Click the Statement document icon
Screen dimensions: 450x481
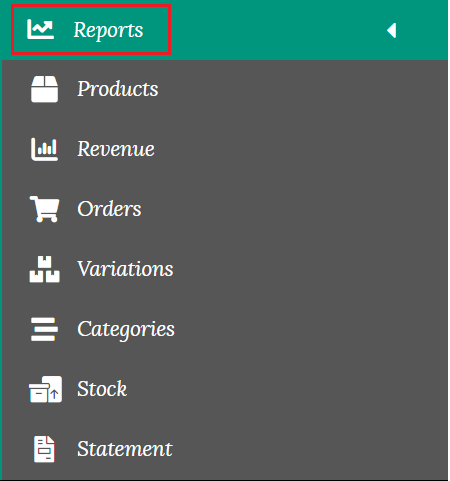pyautogui.click(x=44, y=449)
